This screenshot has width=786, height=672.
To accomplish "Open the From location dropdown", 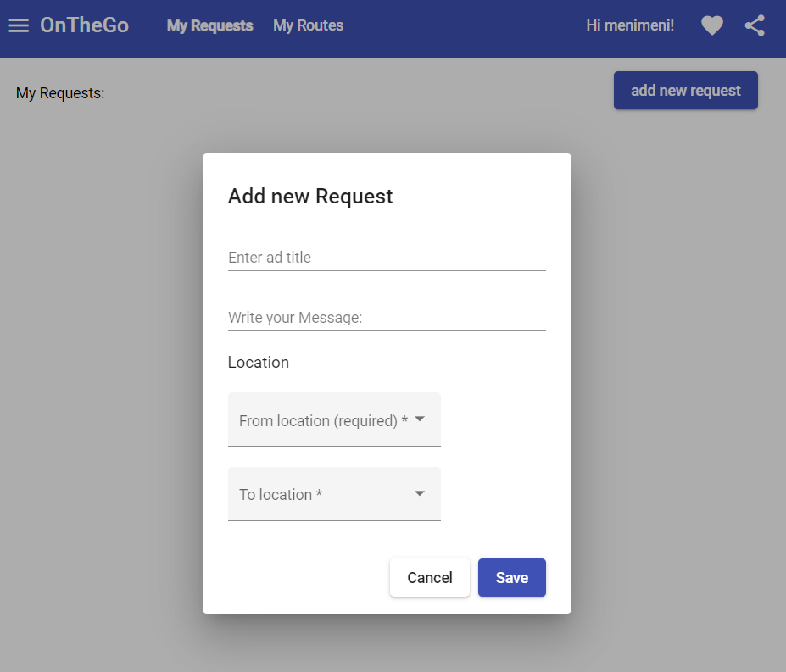I will (x=334, y=419).
